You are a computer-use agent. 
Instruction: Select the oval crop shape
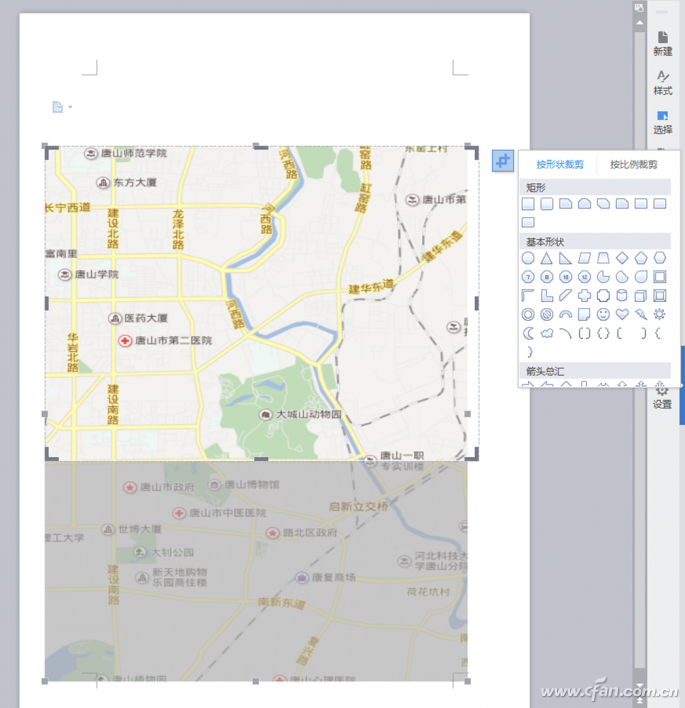tap(528, 258)
